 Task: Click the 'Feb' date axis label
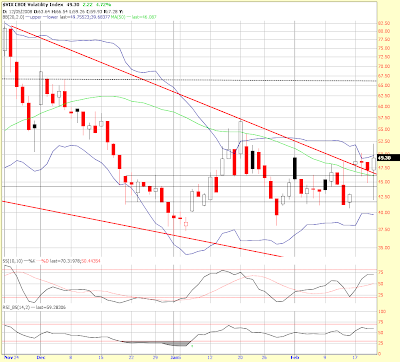[x=296, y=357]
